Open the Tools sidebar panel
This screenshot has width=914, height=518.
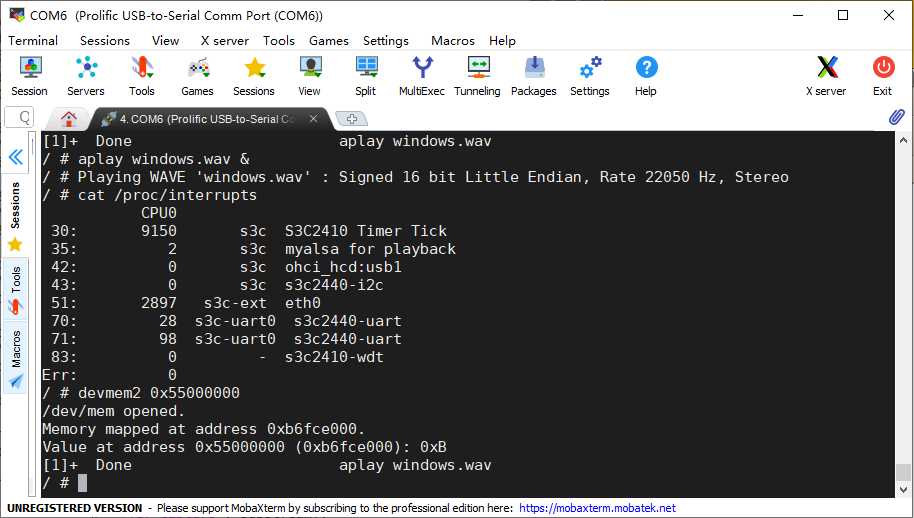[15, 290]
